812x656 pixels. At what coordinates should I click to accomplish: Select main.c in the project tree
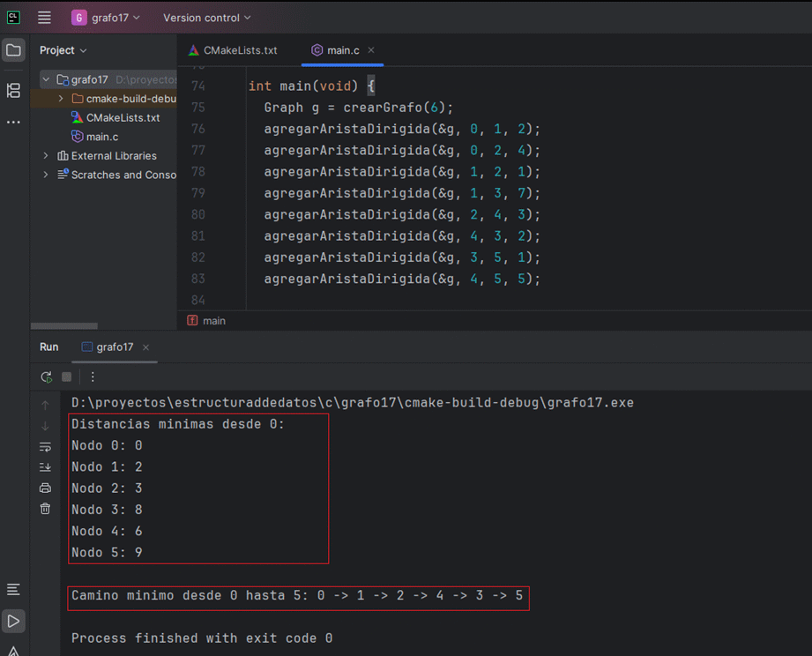(101, 137)
